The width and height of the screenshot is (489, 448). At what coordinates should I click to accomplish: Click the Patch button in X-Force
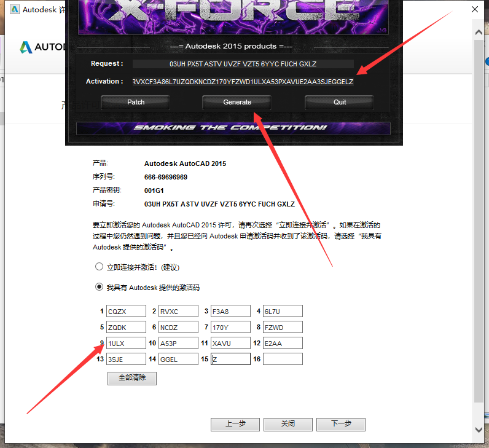pos(135,103)
